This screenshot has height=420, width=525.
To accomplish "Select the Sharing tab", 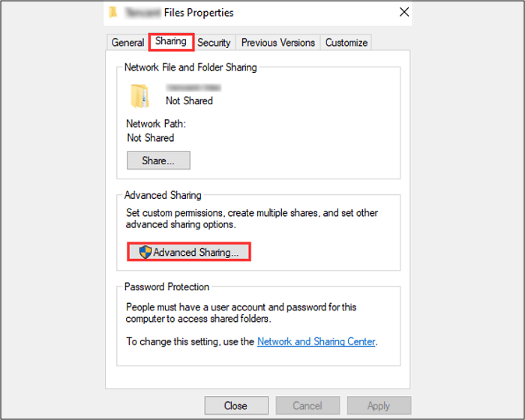I will pyautogui.click(x=171, y=42).
